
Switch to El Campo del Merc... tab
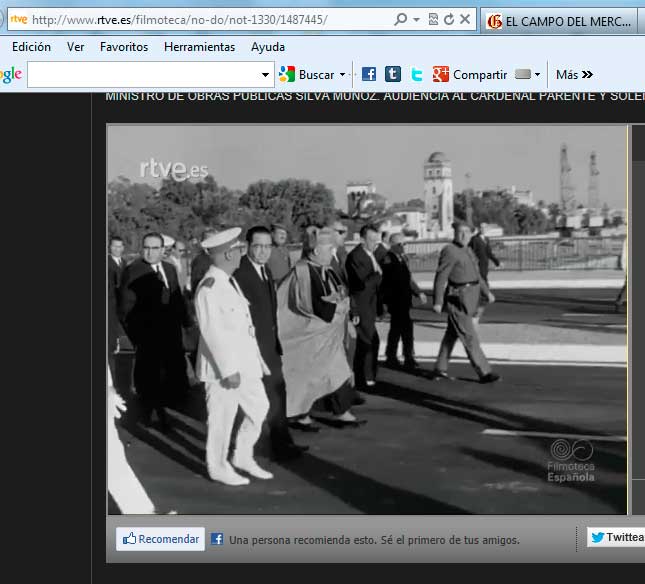(x=560, y=21)
